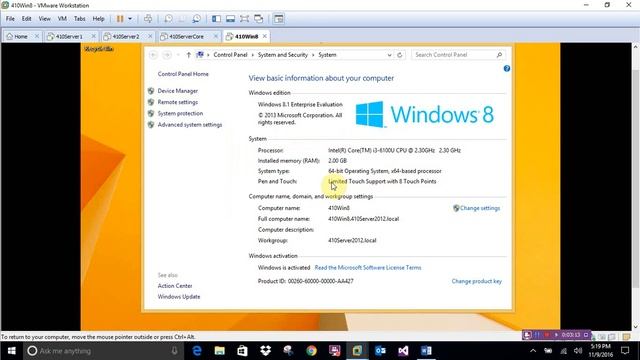Click the taskbar clock showing 5:19 PM
The image size is (640, 360).
pos(600,351)
